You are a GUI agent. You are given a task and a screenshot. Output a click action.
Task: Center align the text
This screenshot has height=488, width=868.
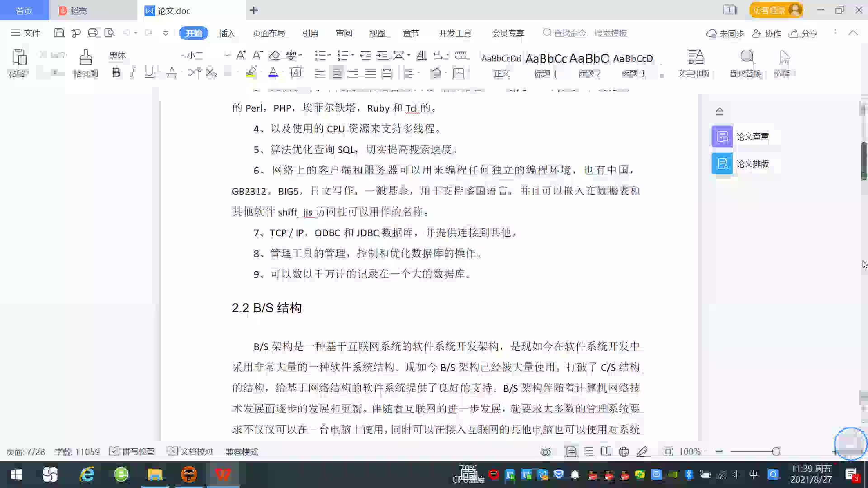coord(337,73)
